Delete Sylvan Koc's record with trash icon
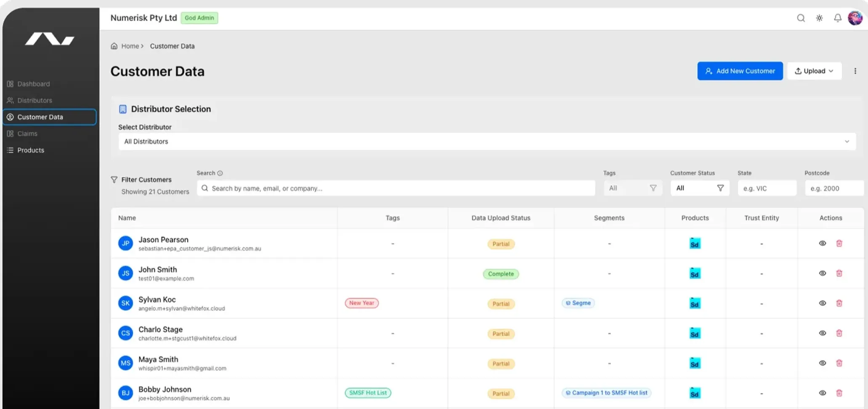Screen dimensions: 868x409 tap(839, 303)
